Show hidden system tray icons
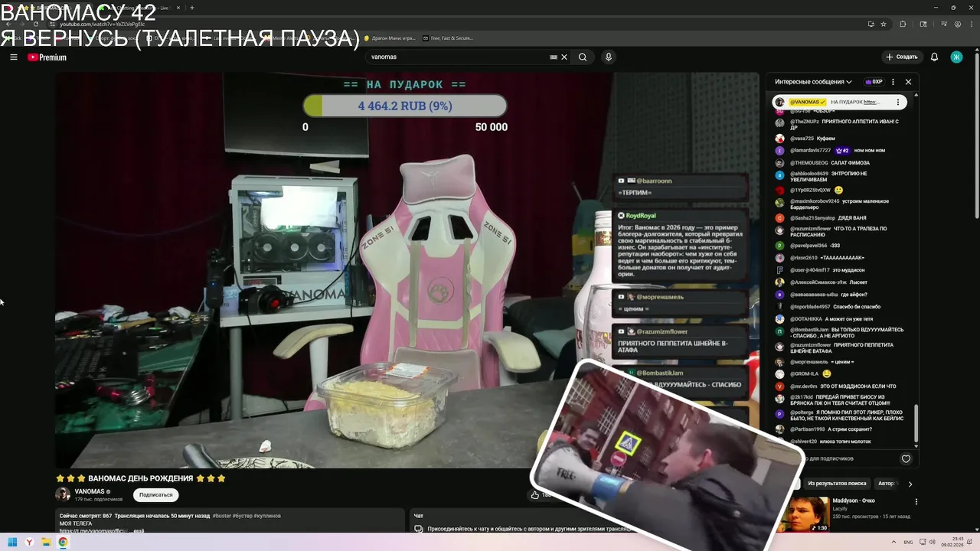Image resolution: width=980 pixels, height=551 pixels. tap(895, 542)
